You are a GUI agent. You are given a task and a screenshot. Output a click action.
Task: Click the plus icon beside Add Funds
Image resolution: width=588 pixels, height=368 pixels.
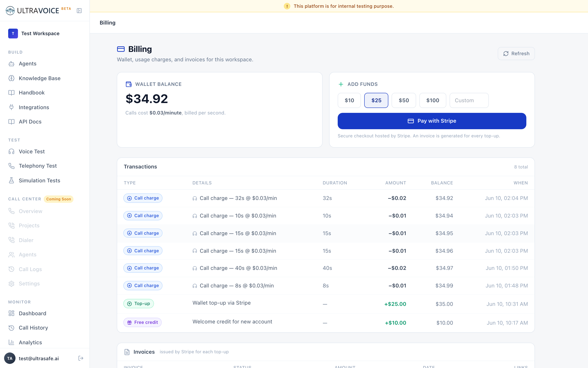(x=341, y=84)
